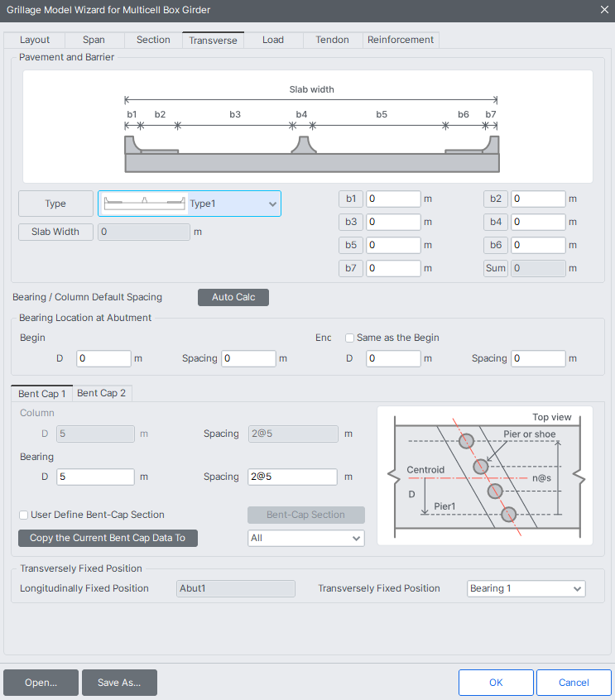Click the disabled Column Spacing field
Screen dimensions: 615x700
pos(293,434)
